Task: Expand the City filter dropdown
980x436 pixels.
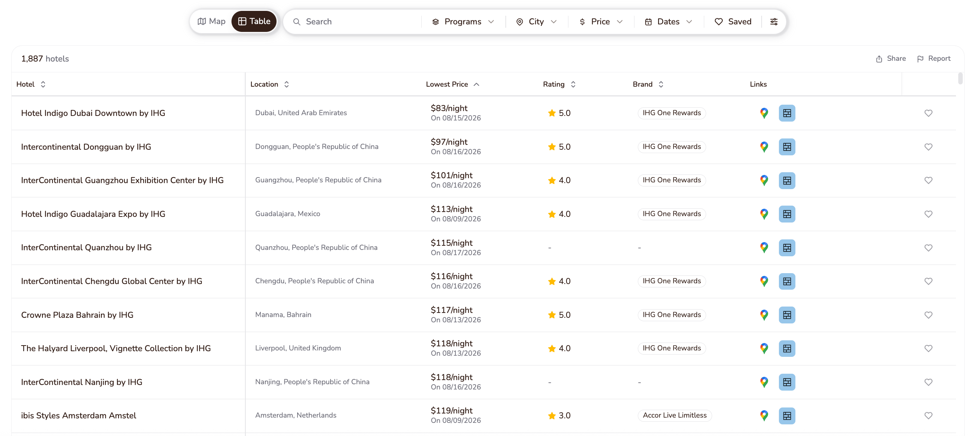Action: (537, 22)
